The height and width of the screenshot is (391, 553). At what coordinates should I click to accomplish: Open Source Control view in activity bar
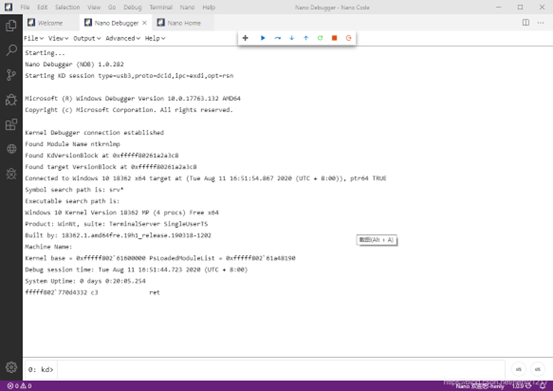click(x=11, y=75)
